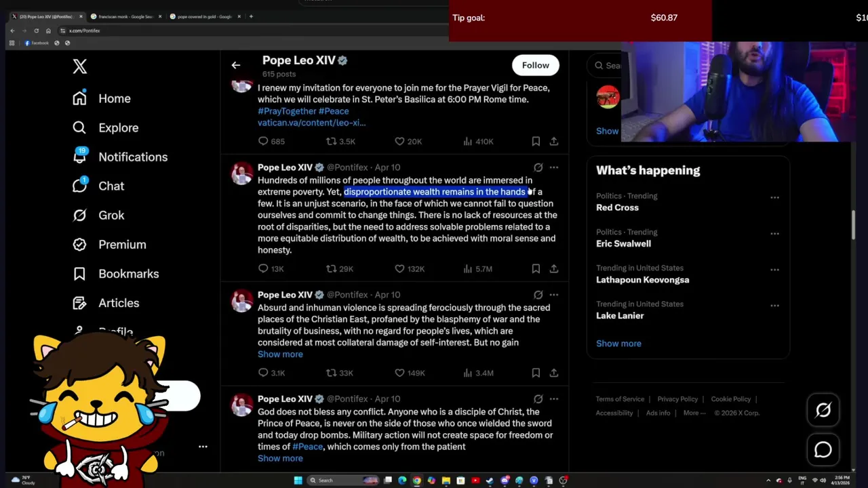The height and width of the screenshot is (488, 868).
Task: Open options menu for Eric Swalwell trend
Action: [x=774, y=233]
